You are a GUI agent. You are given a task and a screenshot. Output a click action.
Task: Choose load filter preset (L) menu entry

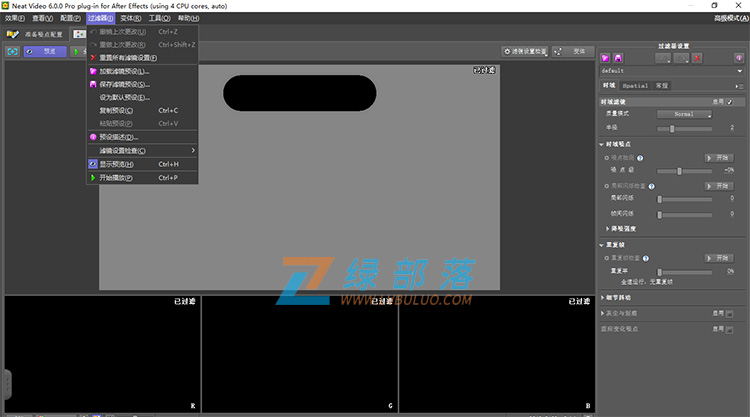[142, 71]
